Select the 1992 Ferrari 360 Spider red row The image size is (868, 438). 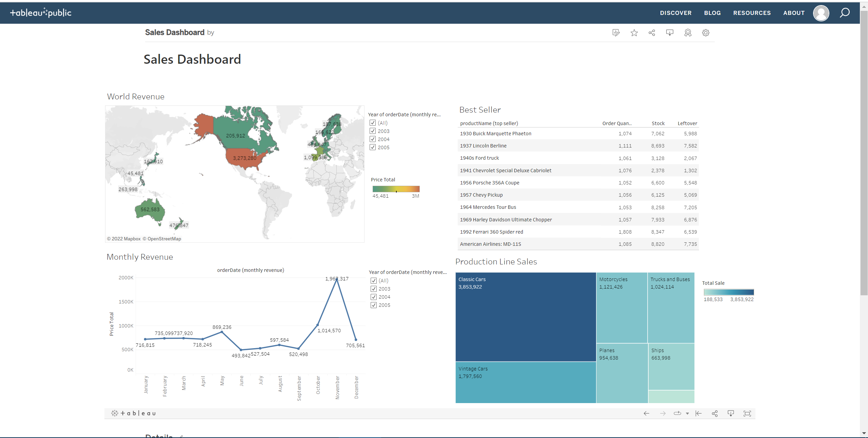point(491,232)
